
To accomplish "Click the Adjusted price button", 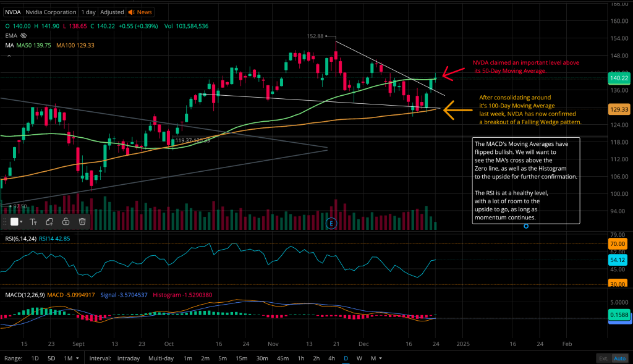I will point(112,12).
